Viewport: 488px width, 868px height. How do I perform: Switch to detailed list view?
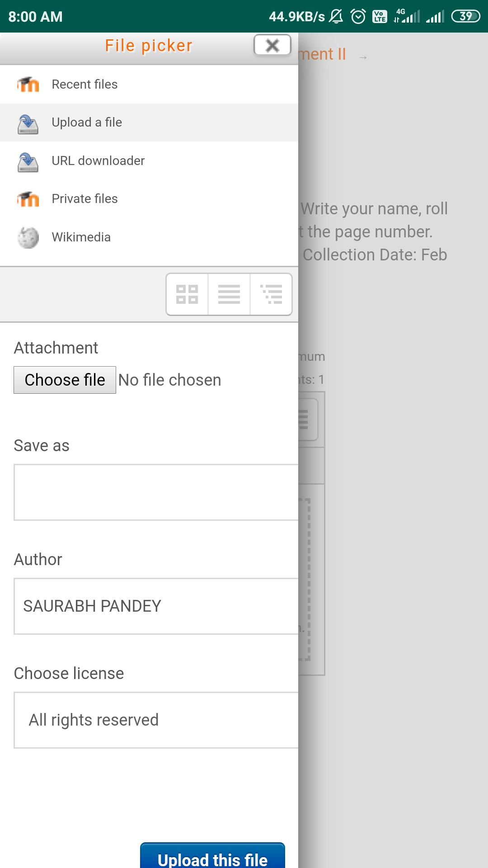[x=229, y=294]
